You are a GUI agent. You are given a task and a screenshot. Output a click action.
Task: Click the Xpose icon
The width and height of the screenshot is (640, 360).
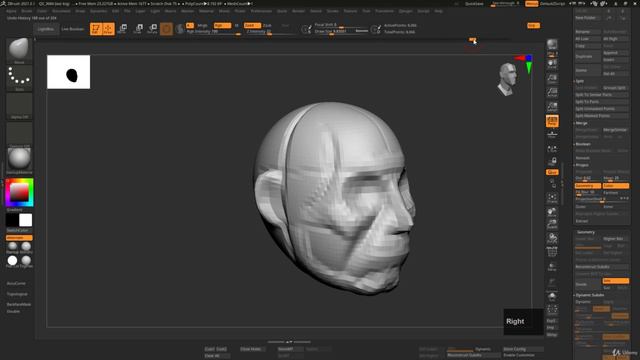(x=552, y=310)
